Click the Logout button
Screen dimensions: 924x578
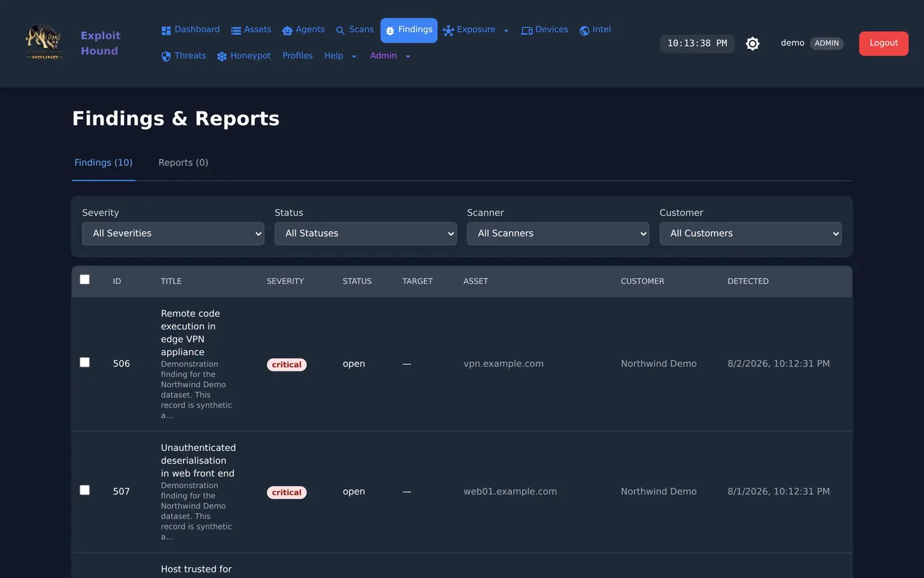tap(884, 43)
